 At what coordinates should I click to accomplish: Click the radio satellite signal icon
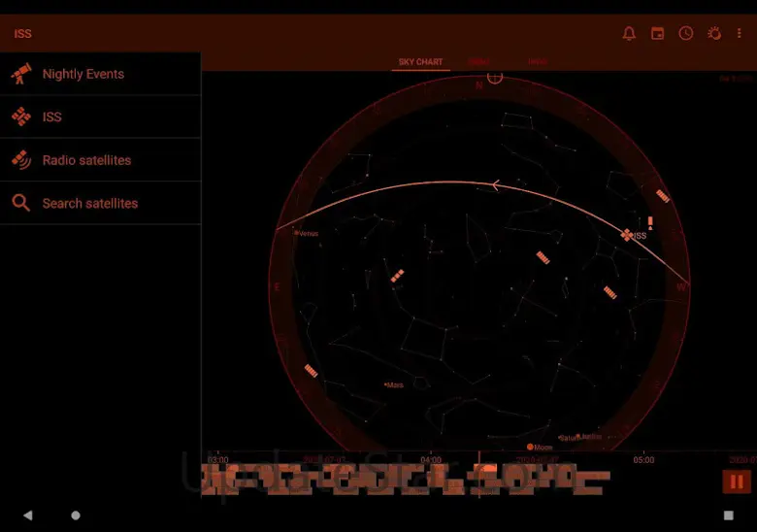coord(21,160)
